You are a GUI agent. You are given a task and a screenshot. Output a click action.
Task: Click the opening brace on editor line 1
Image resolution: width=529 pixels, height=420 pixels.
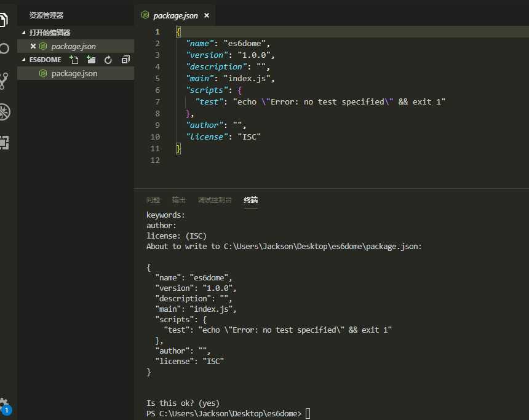pos(178,32)
